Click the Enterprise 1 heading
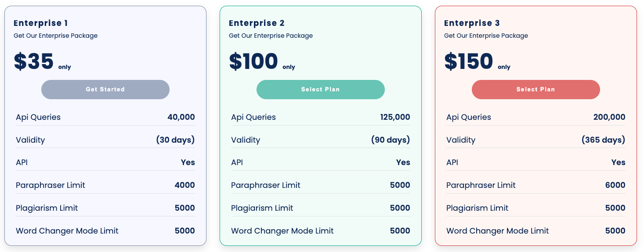Screen dimensions: 644x252 click(41, 23)
